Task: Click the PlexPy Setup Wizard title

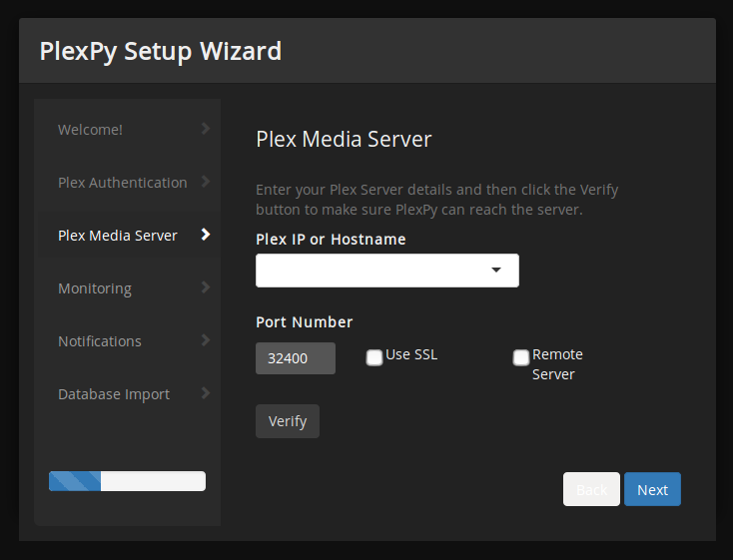Action: (x=161, y=52)
